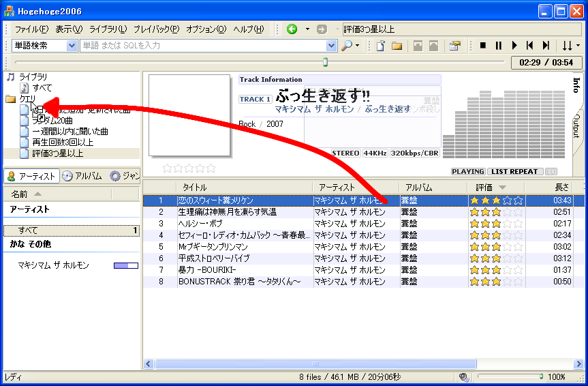
Task: Click the album art thumbnail box
Action: 189,115
